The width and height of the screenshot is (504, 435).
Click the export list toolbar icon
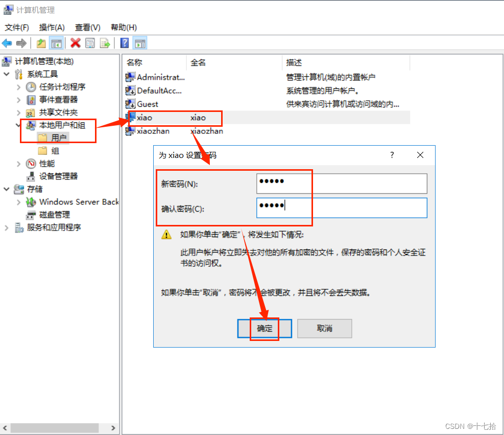pos(105,43)
